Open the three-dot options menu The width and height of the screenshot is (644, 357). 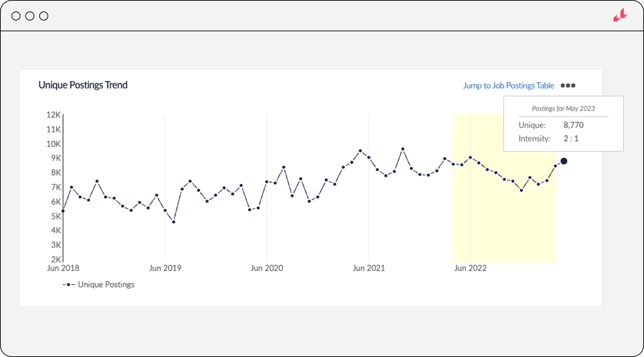tap(568, 86)
